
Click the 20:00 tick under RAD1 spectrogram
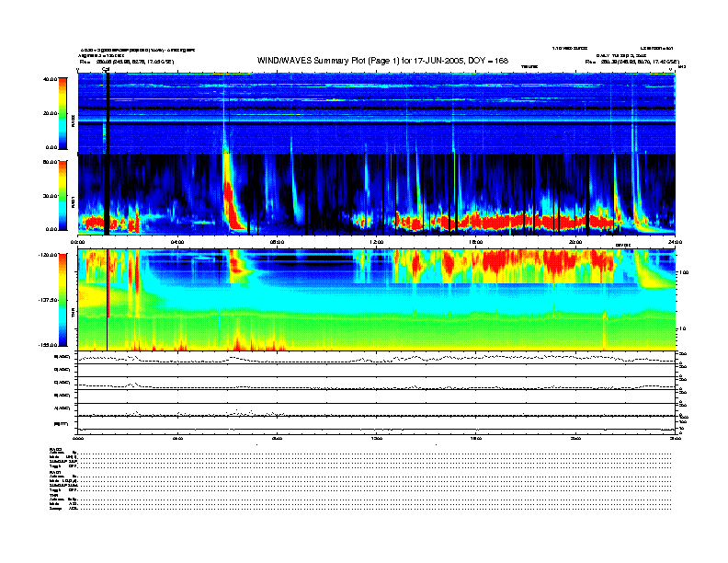[x=575, y=242]
